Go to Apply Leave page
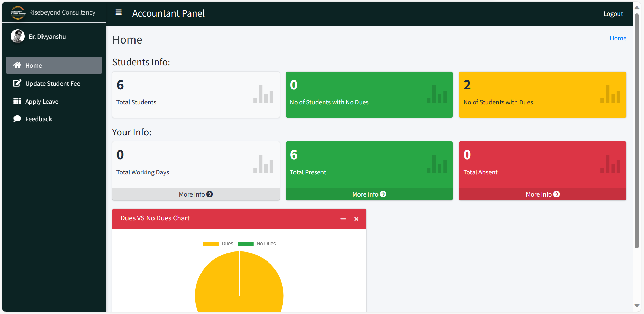 (x=54, y=101)
